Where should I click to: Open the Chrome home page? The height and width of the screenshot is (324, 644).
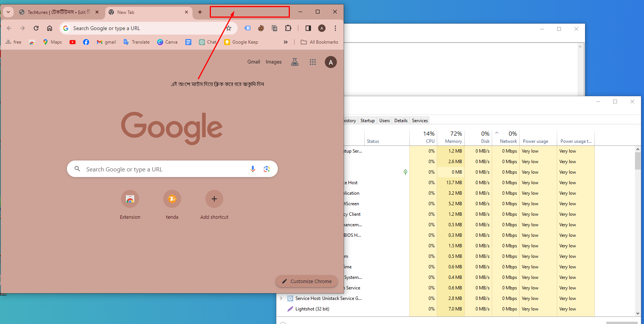click(x=50, y=28)
